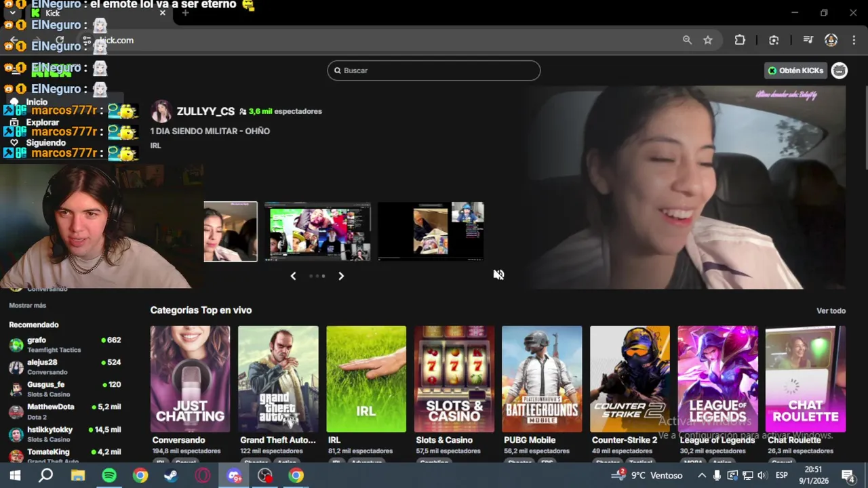This screenshot has width=868, height=488.
Task: Select the first carousel thumbnail of the girl in the car
Action: tap(231, 231)
